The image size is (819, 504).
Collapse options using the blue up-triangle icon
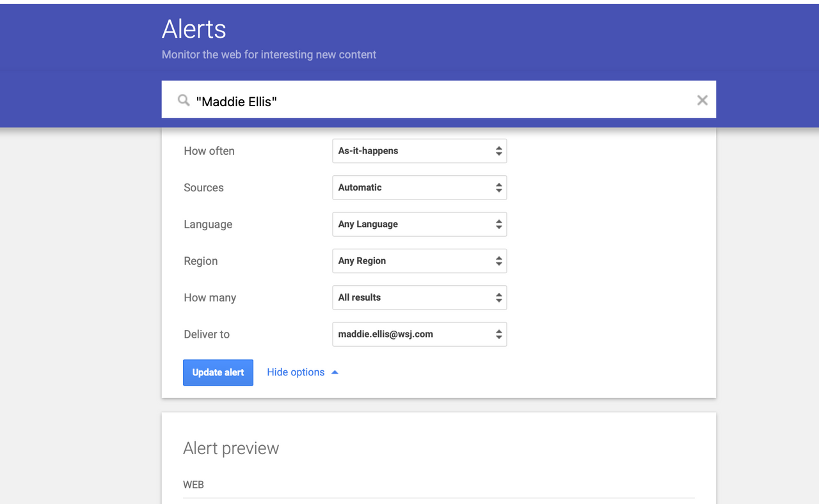tap(335, 372)
